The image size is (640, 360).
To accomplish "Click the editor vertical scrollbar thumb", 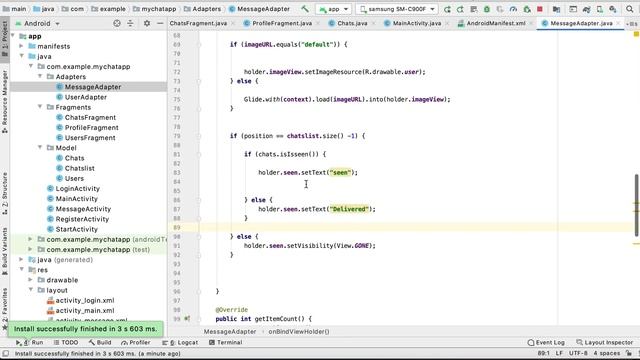I will [x=636, y=205].
